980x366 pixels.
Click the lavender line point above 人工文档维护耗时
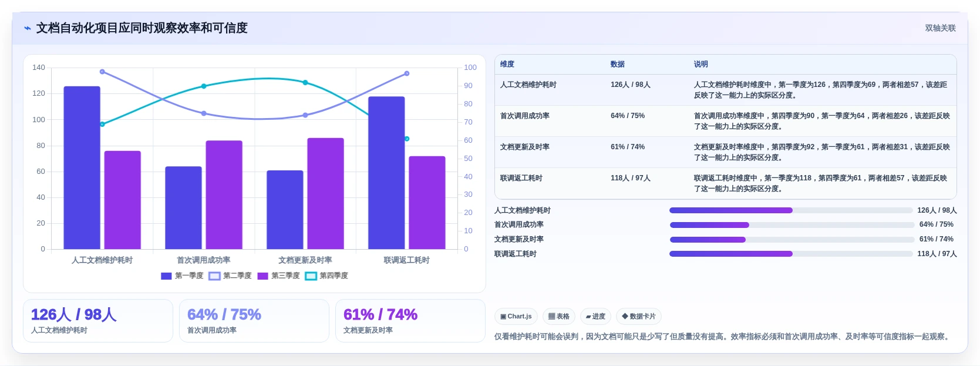coord(102,72)
